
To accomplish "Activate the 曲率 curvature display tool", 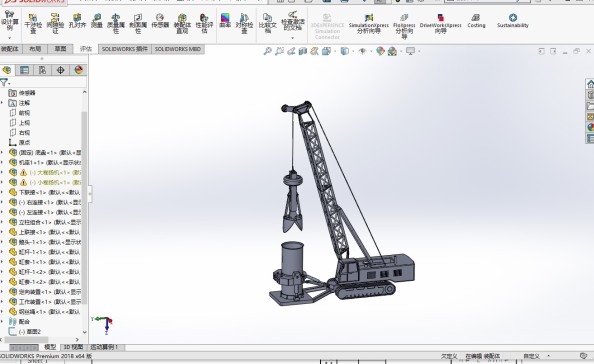I will click(225, 20).
